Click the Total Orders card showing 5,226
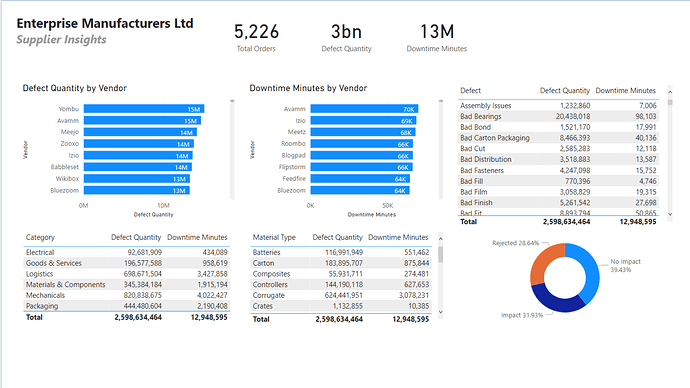This screenshot has width=690, height=388. [x=256, y=38]
